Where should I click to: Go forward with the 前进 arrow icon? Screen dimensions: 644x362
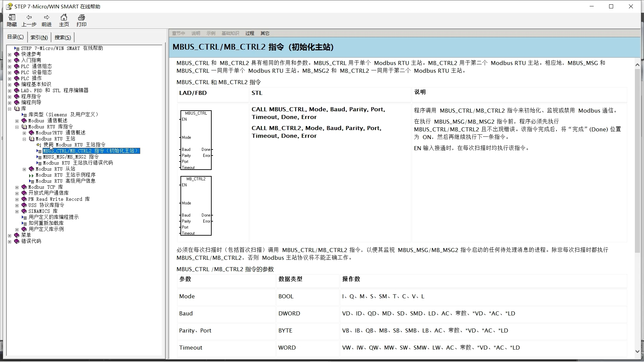click(47, 17)
